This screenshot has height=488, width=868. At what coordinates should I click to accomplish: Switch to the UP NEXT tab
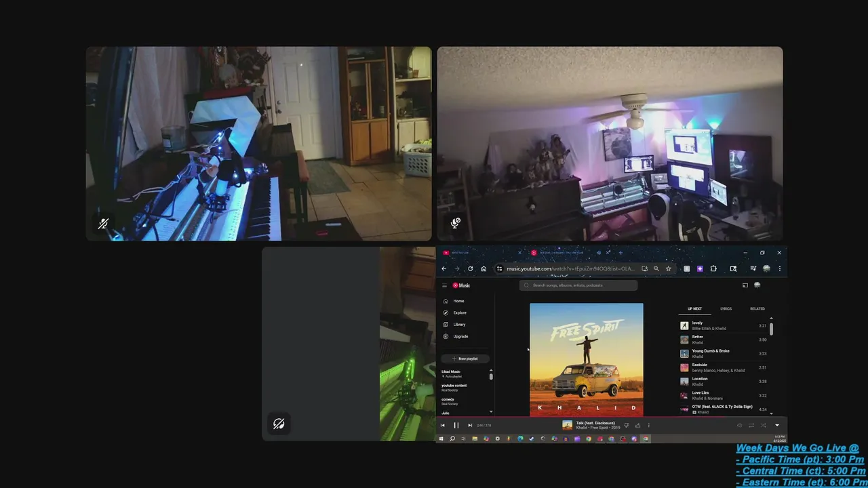point(694,309)
